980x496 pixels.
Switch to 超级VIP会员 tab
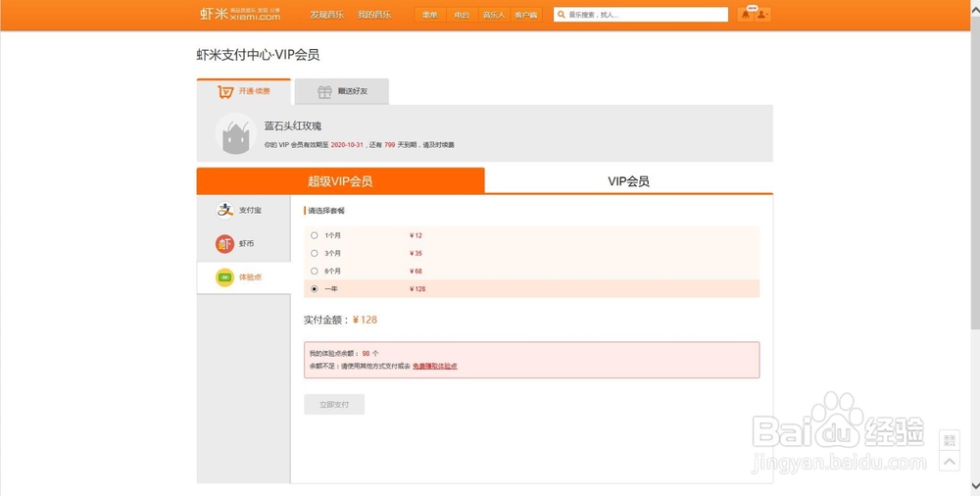pyautogui.click(x=341, y=181)
